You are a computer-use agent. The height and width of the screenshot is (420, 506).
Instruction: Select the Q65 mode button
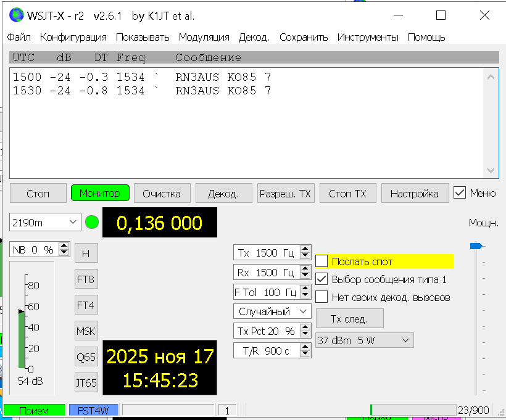coord(86,356)
